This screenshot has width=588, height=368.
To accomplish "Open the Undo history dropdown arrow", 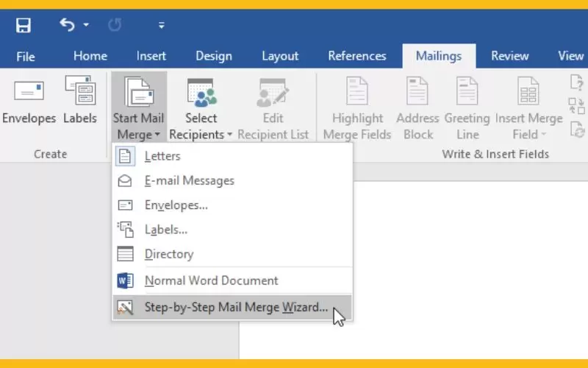I will tap(86, 25).
